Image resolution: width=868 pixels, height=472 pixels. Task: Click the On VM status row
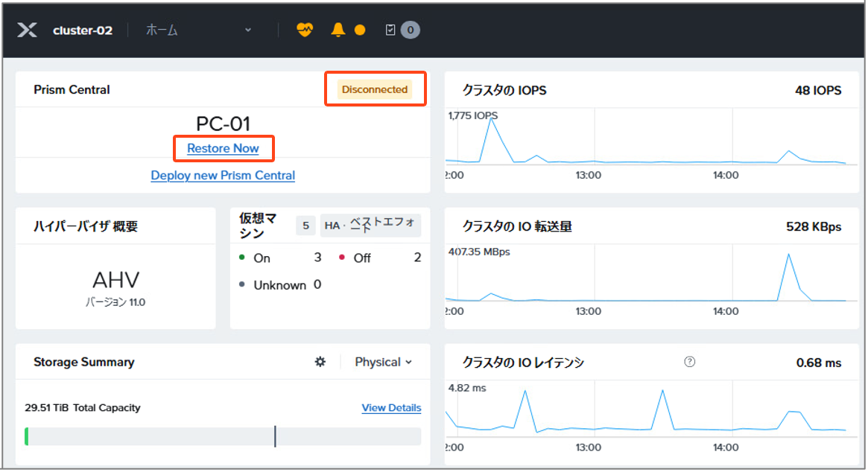[280, 258]
